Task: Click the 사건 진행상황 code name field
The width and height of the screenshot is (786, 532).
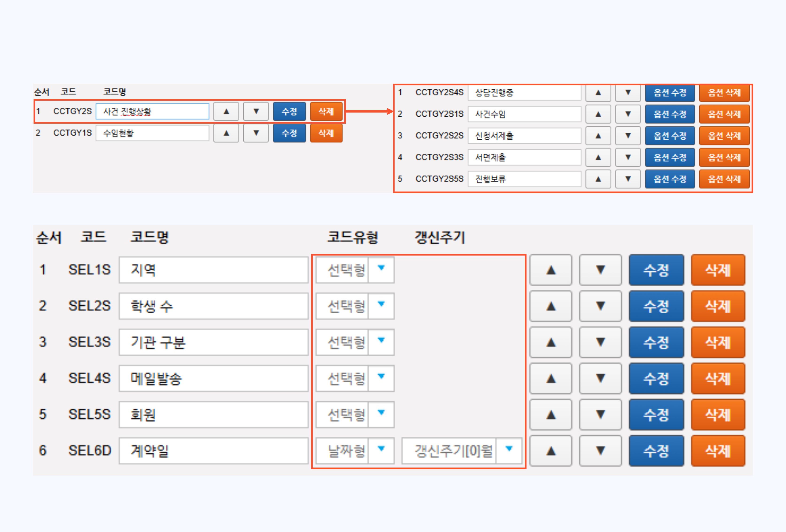Action: pos(152,112)
